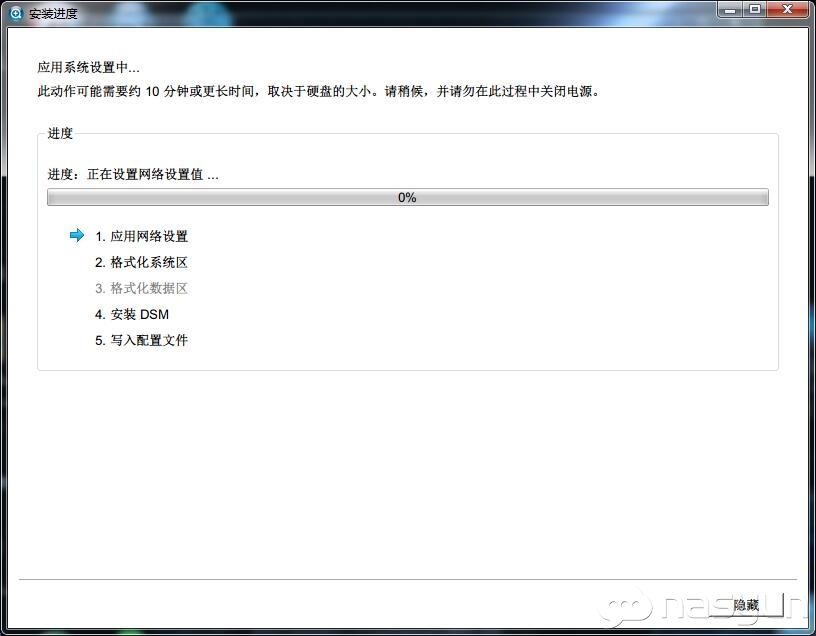Maximize the 安装进度 window
The height and width of the screenshot is (636, 816).
755,9
